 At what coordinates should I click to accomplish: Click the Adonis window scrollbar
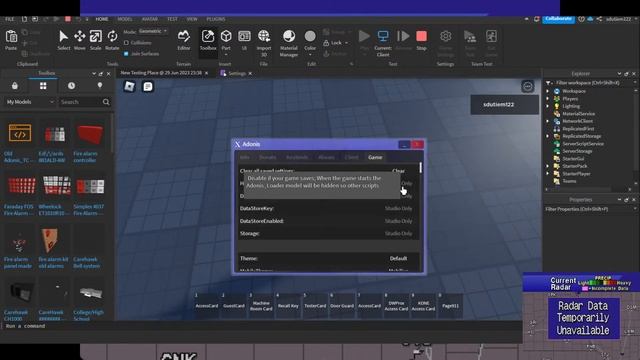click(420, 167)
